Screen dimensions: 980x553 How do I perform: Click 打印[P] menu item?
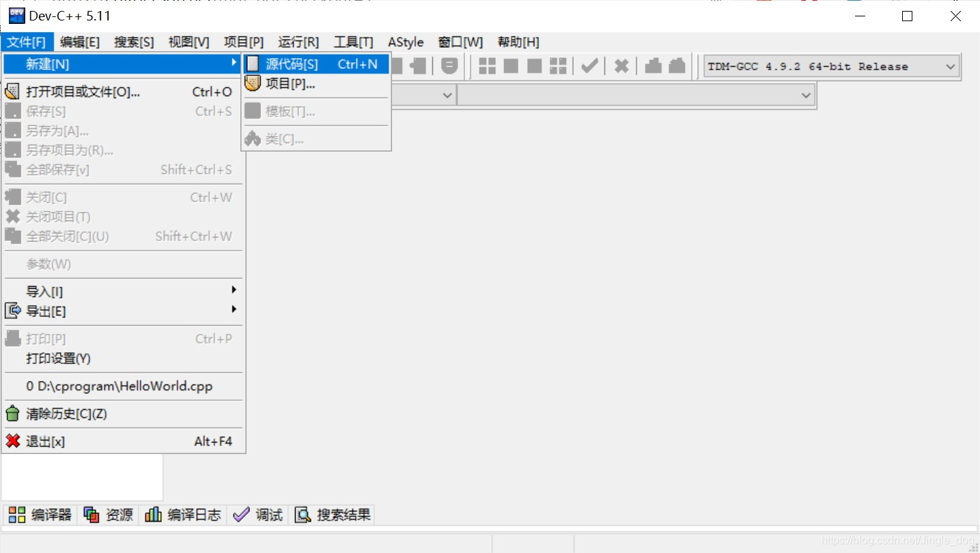tap(124, 339)
